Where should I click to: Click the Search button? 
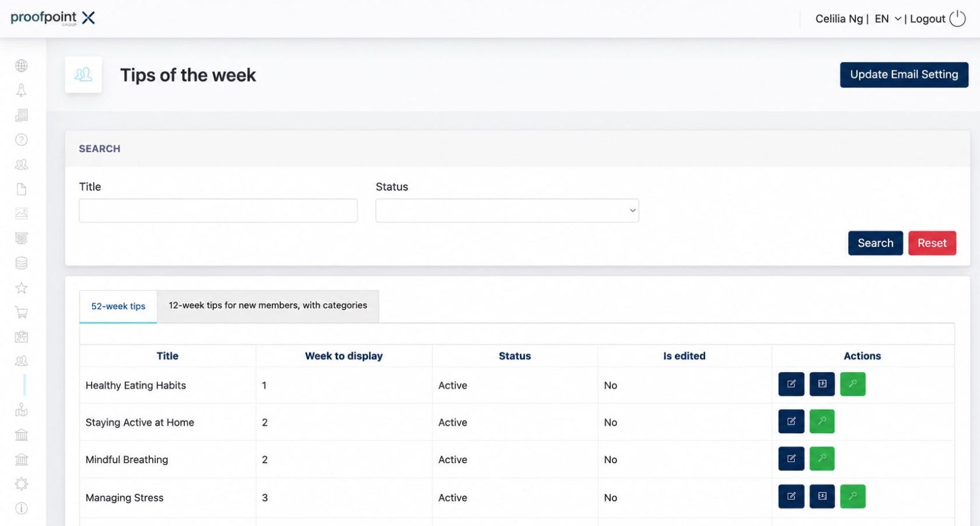pyautogui.click(x=875, y=243)
